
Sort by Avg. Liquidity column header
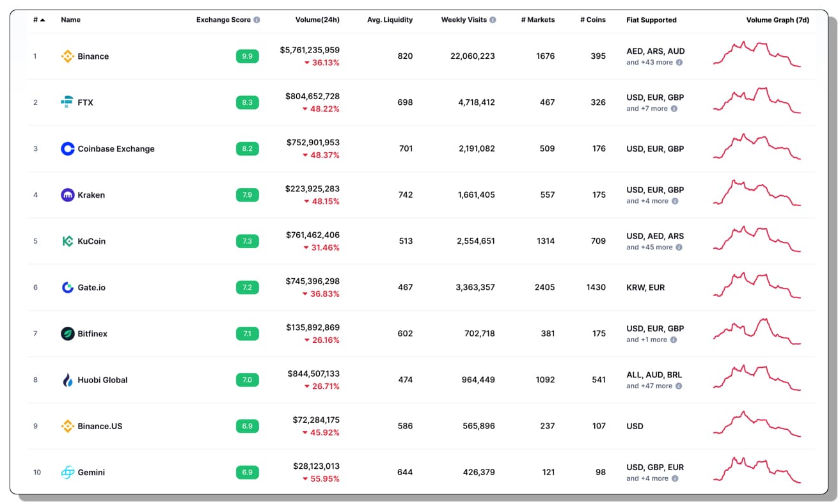tap(390, 20)
